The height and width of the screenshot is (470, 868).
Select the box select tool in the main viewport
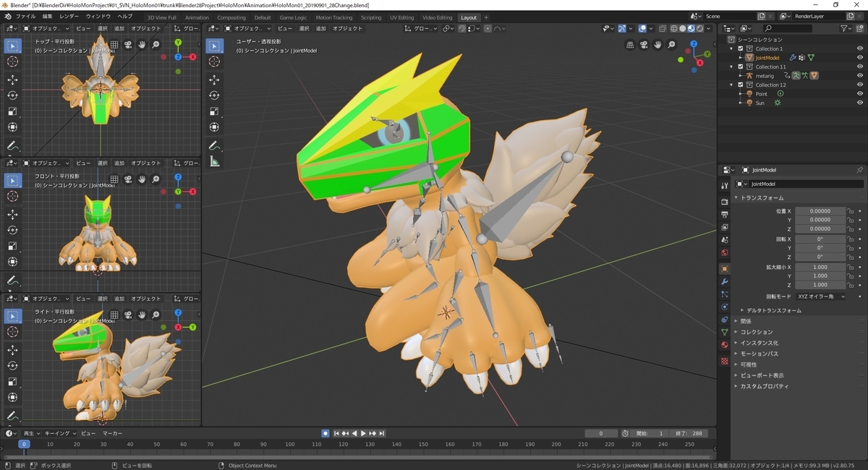coord(215,46)
